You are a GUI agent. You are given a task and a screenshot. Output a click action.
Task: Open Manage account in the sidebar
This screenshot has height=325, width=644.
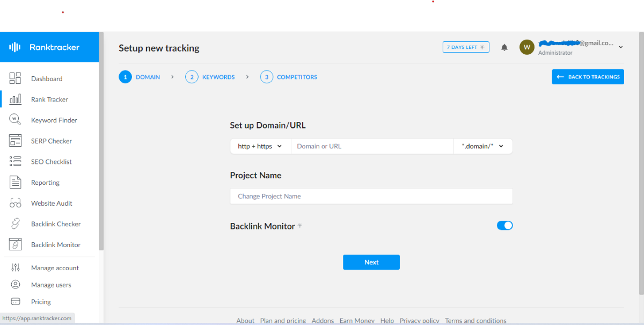point(55,268)
